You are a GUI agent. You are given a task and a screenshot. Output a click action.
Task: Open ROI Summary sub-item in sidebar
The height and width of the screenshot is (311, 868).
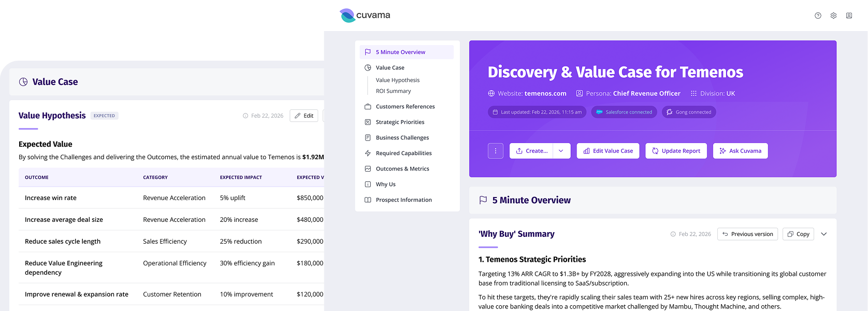coord(393,91)
